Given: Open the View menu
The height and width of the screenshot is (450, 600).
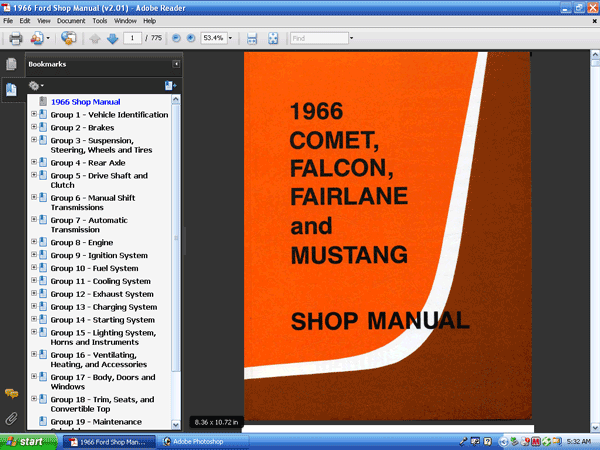Looking at the screenshot, I should (44, 21).
